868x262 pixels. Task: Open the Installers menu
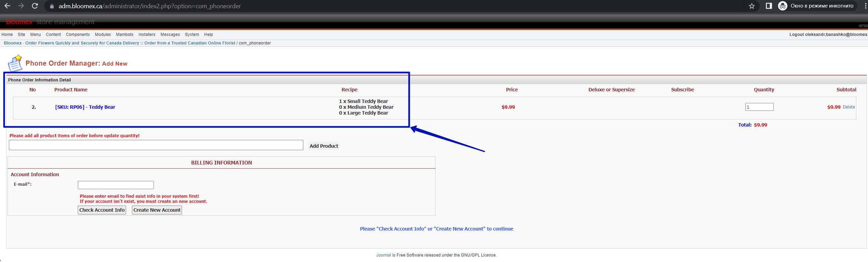[147, 35]
